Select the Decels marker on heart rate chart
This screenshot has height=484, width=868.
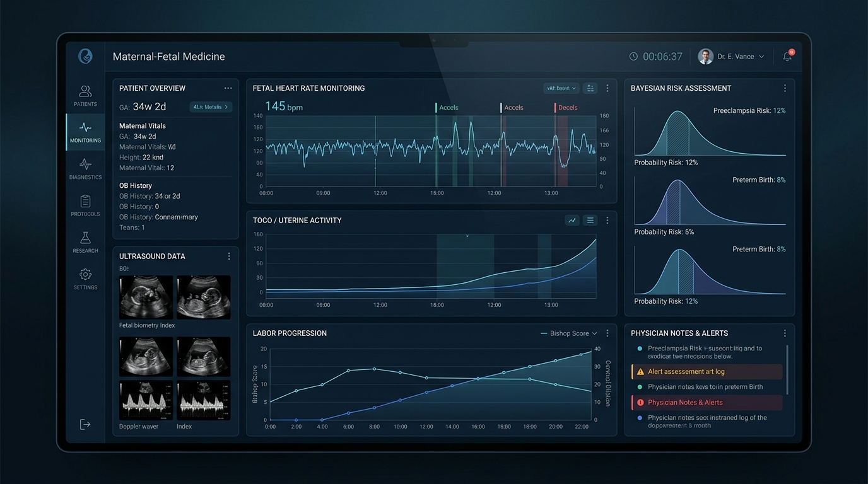coord(566,108)
